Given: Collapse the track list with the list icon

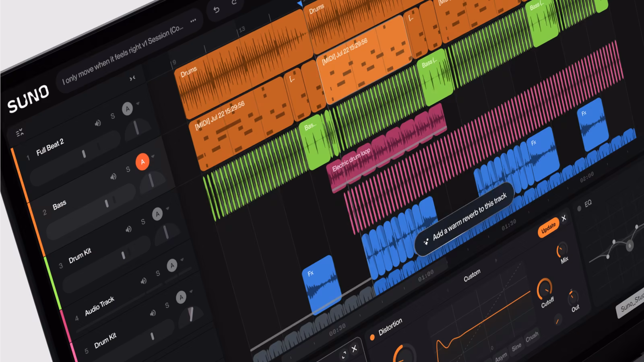Looking at the screenshot, I should (x=20, y=132).
